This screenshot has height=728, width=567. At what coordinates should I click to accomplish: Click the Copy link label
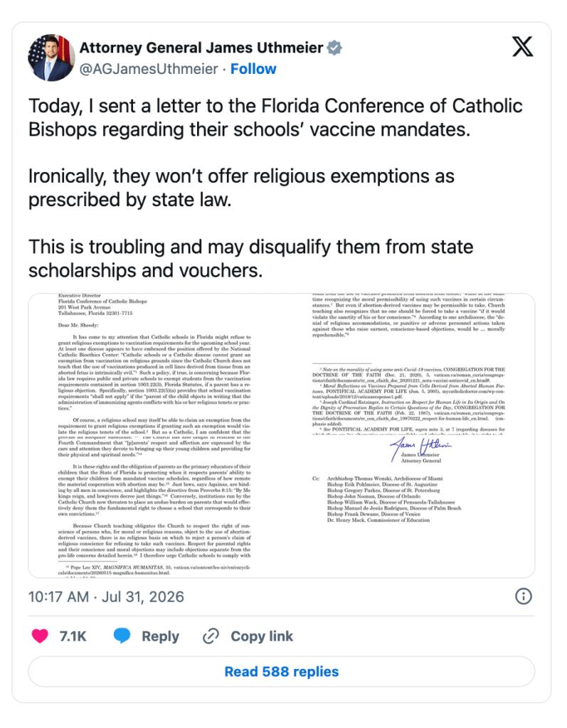[x=262, y=636]
